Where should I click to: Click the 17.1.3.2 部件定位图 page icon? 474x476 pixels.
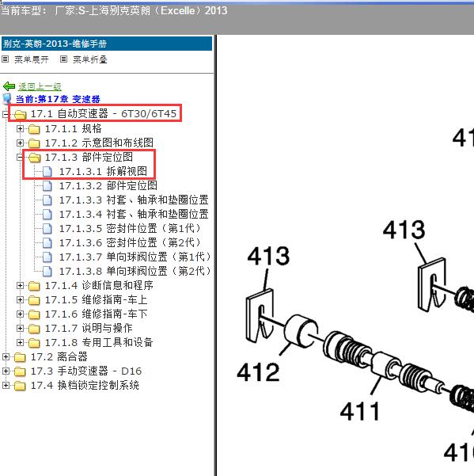click(x=47, y=186)
